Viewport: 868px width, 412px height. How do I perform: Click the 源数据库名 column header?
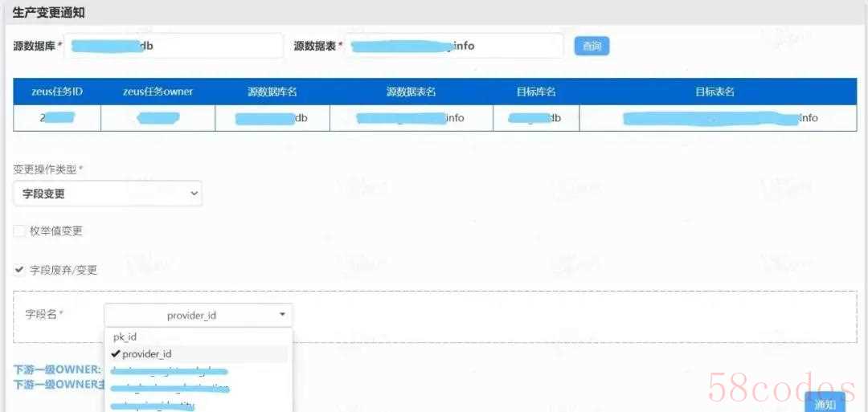[272, 92]
